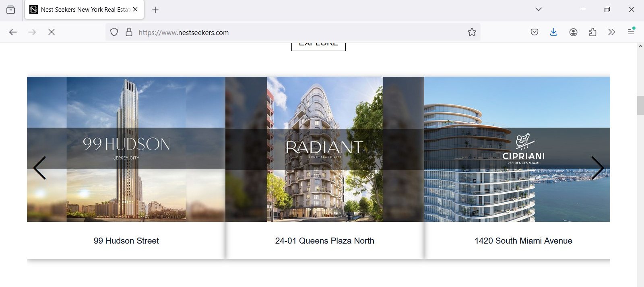Click the previous slide arrow on carousel

tap(39, 168)
